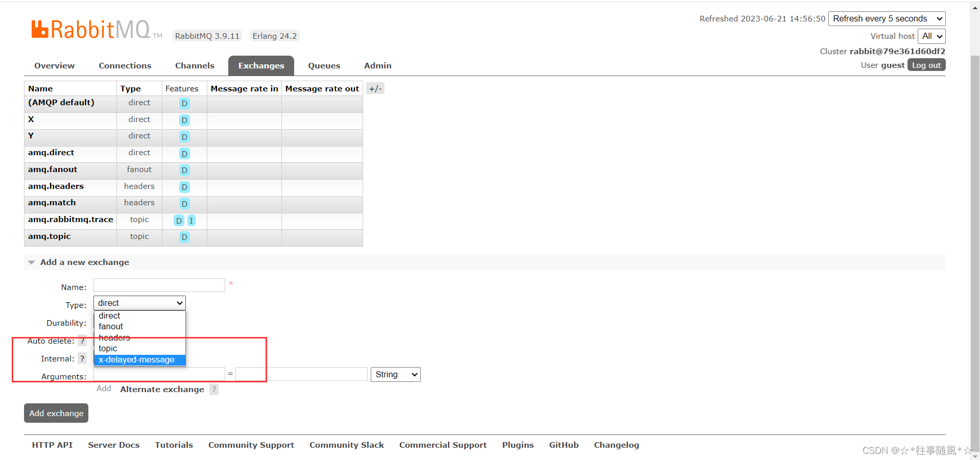
Task: Open the help icon next to Auto delete
Action: coord(82,341)
